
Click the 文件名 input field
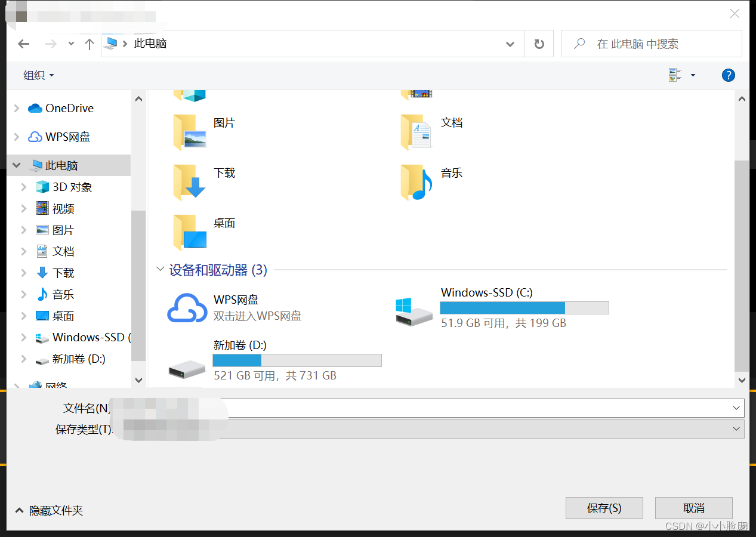(418, 408)
